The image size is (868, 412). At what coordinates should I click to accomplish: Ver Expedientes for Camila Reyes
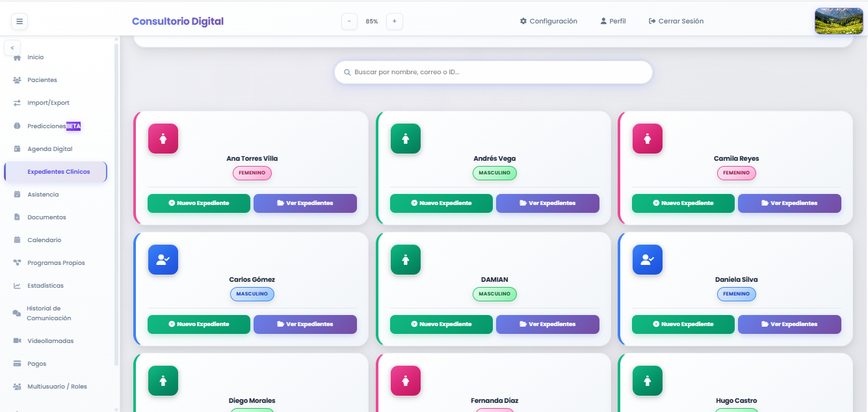(789, 203)
